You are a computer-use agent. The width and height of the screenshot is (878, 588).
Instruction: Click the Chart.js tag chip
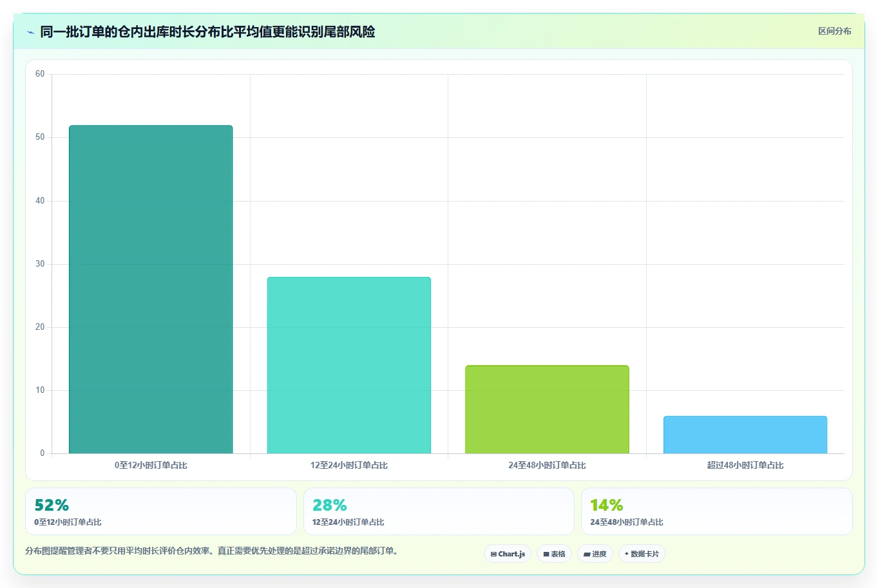508,554
